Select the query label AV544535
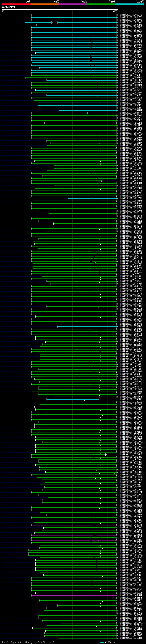Viewport: 146px width, 644px height. [8, 7]
